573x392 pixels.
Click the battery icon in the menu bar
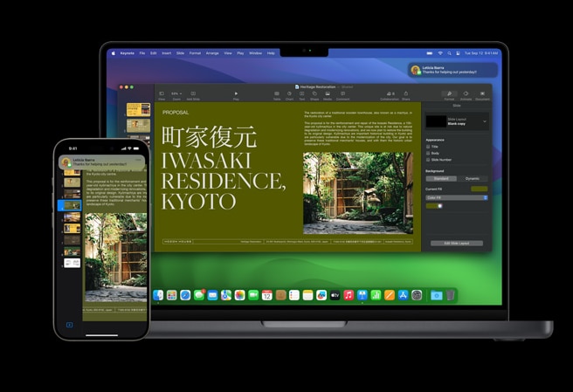point(430,53)
